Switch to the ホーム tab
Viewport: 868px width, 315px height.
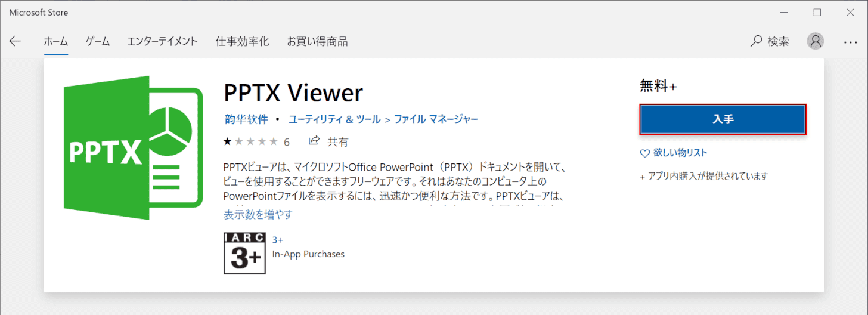56,41
